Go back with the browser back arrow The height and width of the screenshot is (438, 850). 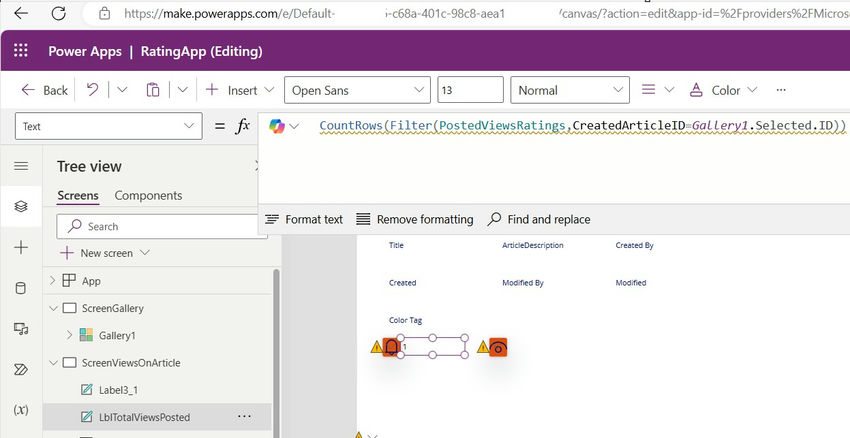[21, 13]
